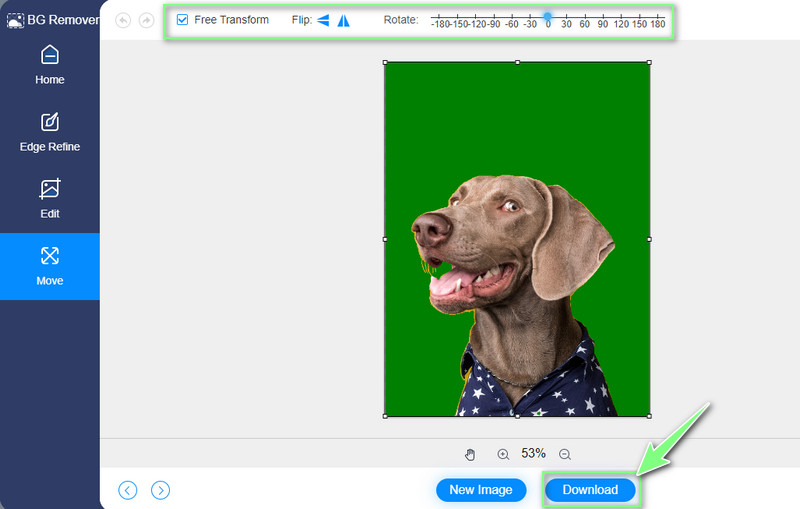Click the redo arrow icon
The image size is (800, 509).
point(146,20)
